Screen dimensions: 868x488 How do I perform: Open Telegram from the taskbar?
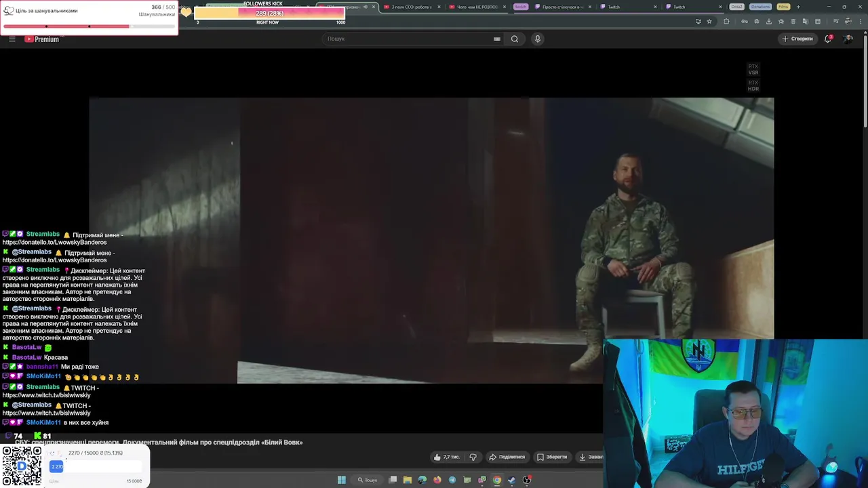pos(452,480)
